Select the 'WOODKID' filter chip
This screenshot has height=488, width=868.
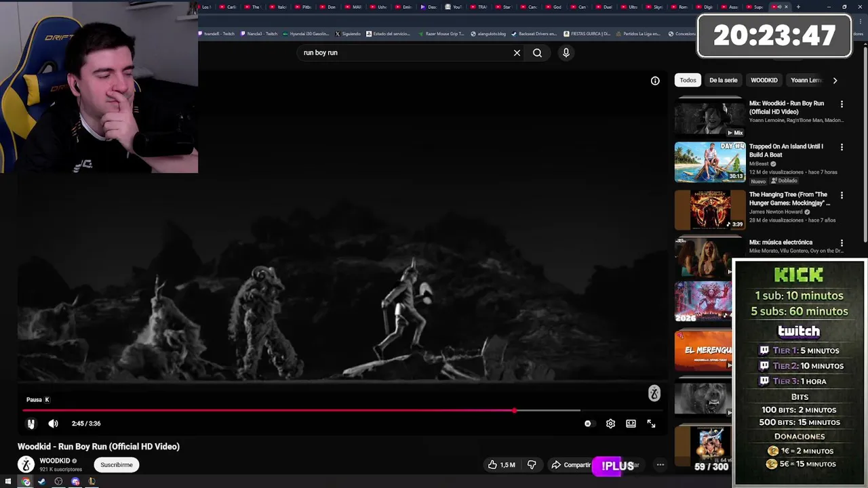764,80
